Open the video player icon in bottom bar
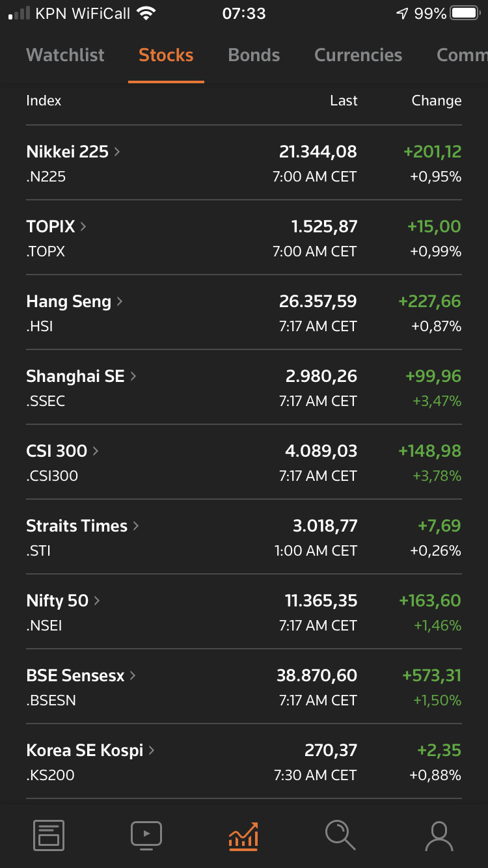This screenshot has height=868, width=488. [x=146, y=835]
